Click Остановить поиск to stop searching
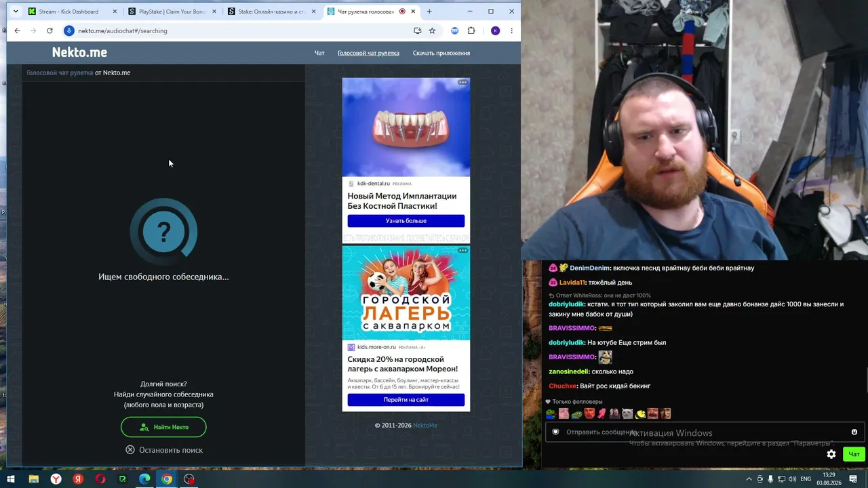This screenshot has width=868, height=488. 164,450
